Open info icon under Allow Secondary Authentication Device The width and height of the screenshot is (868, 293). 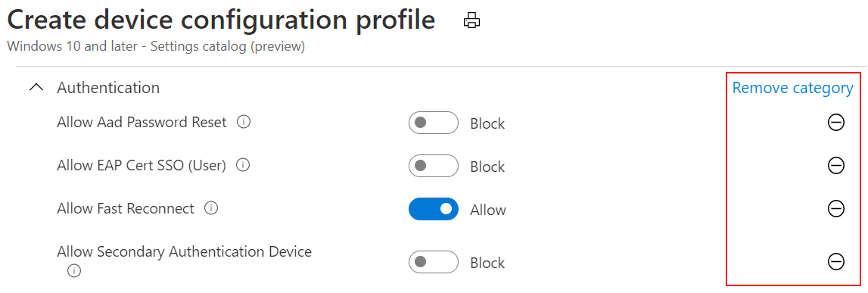[x=73, y=270]
